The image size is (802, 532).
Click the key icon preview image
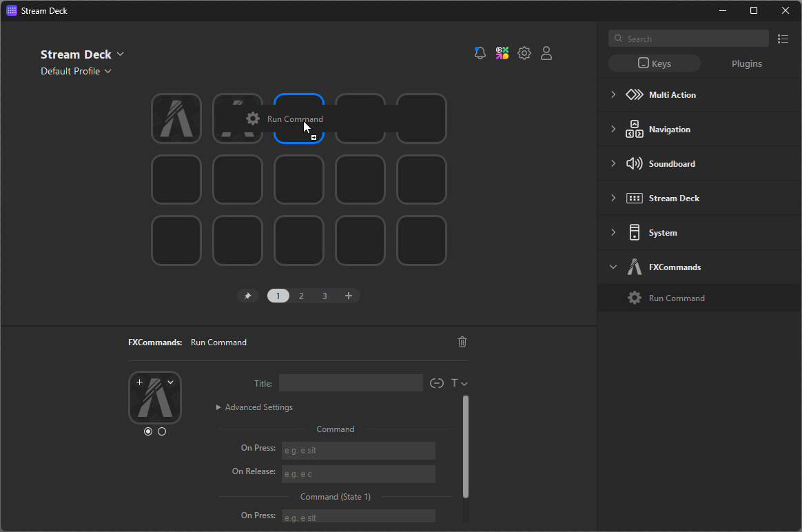pyautogui.click(x=155, y=398)
